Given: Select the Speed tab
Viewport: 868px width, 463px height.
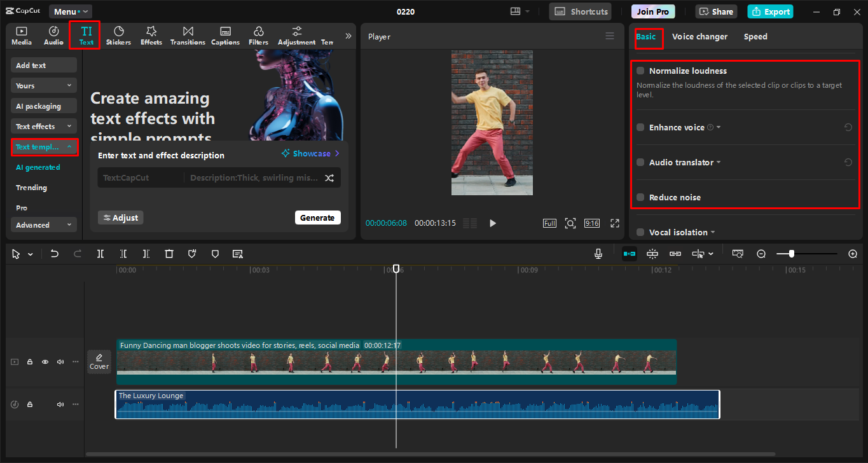Looking at the screenshot, I should 755,37.
